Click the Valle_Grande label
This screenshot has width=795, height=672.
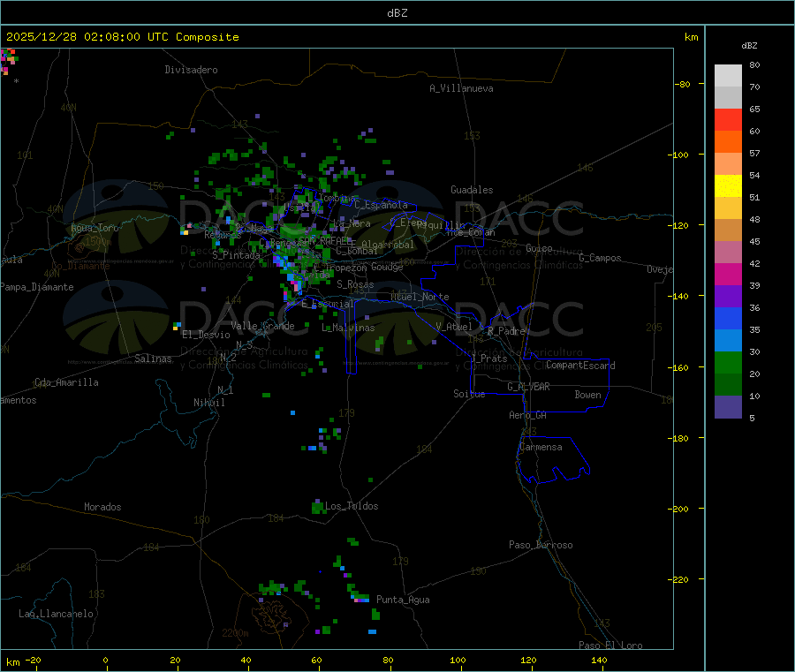262,326
